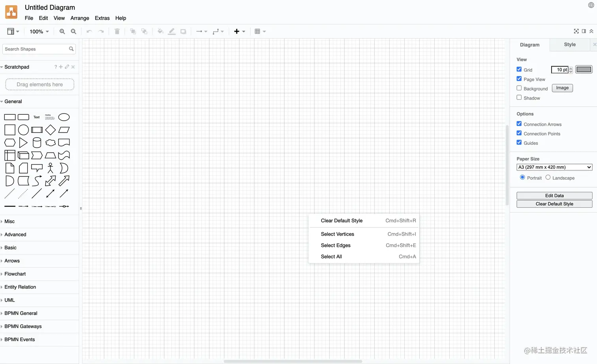Click the globe language icon
Screen dimensions: 597x364
tap(591, 5)
